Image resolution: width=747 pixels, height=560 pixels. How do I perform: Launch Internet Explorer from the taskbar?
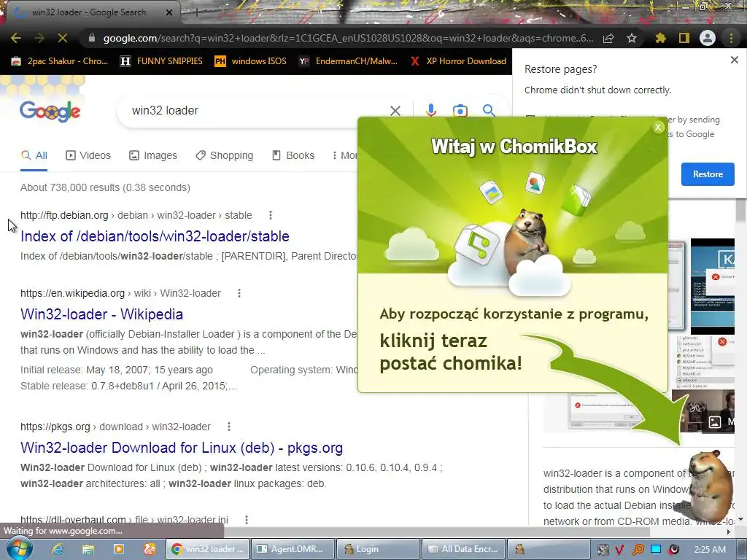pos(58,549)
